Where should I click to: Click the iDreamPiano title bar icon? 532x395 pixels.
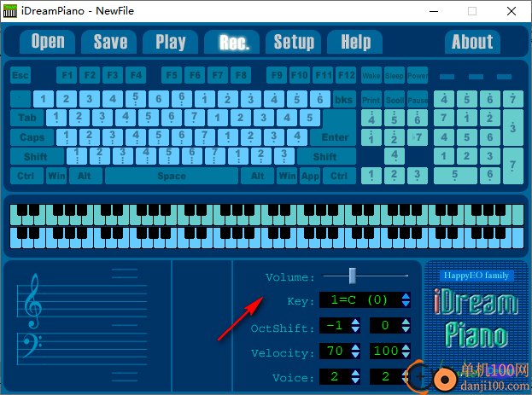[x=10, y=11]
